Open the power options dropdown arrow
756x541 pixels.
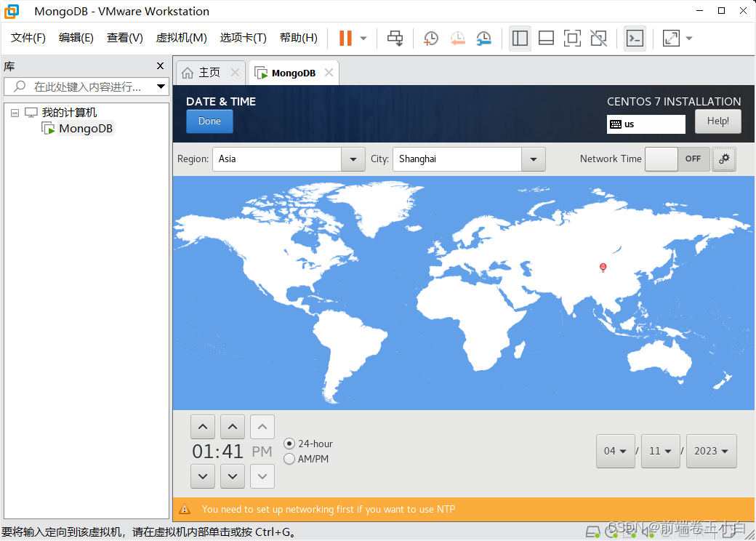pos(363,38)
